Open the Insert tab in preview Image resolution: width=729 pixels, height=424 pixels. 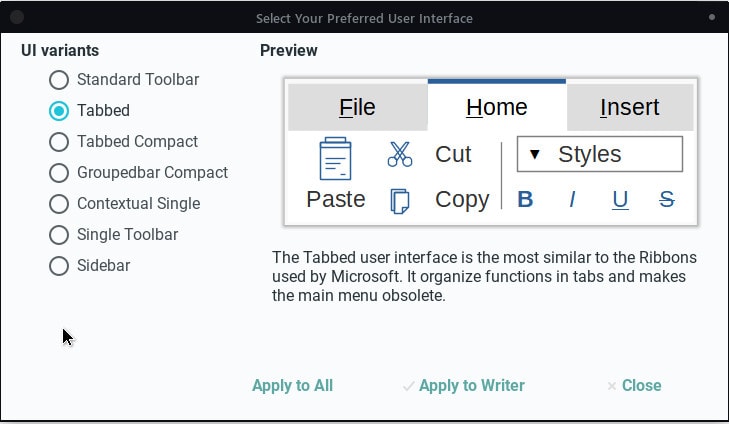(629, 107)
